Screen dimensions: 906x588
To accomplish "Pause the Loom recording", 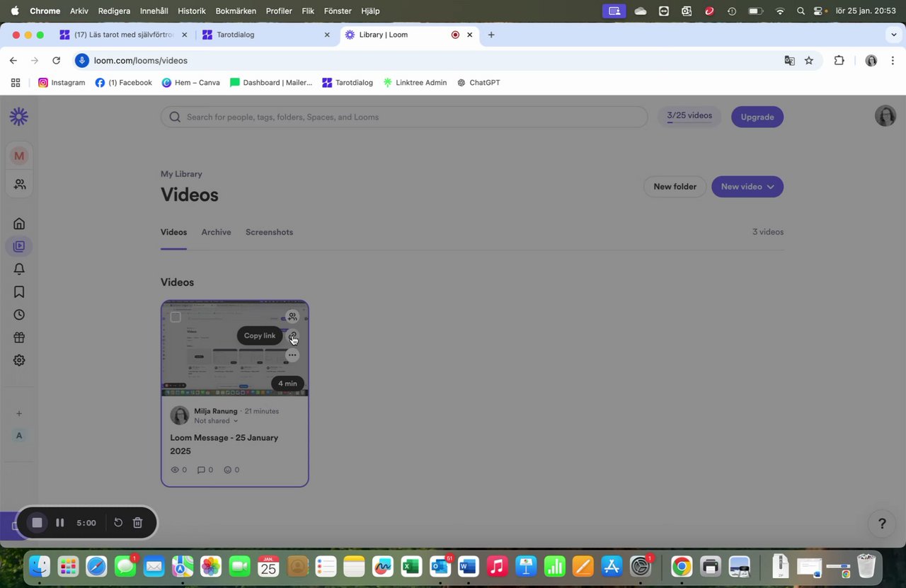I will pyautogui.click(x=60, y=523).
